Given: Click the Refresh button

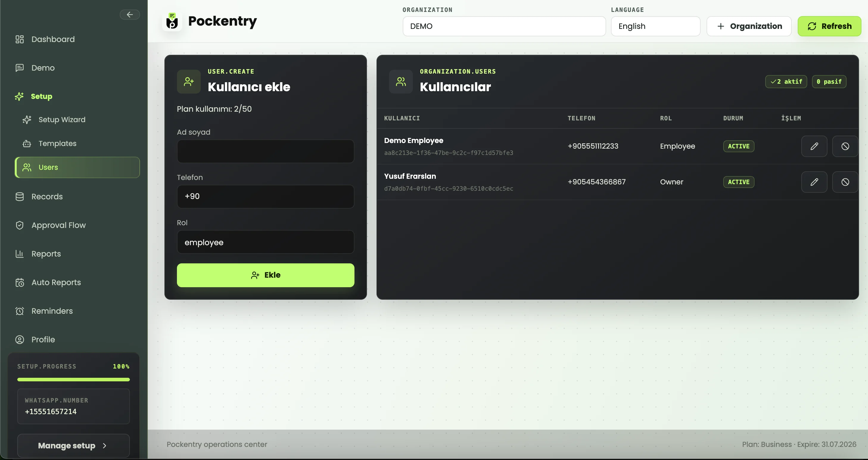Looking at the screenshot, I should [x=829, y=26].
